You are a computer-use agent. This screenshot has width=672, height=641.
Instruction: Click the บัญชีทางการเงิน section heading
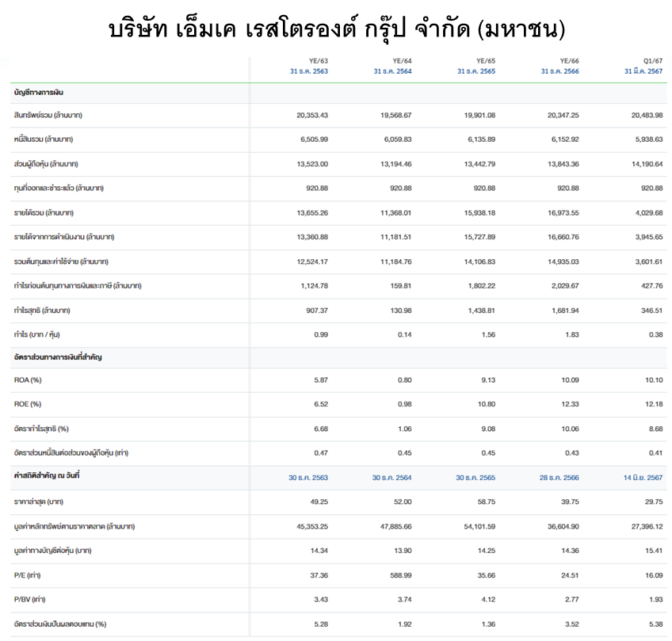pyautogui.click(x=39, y=93)
